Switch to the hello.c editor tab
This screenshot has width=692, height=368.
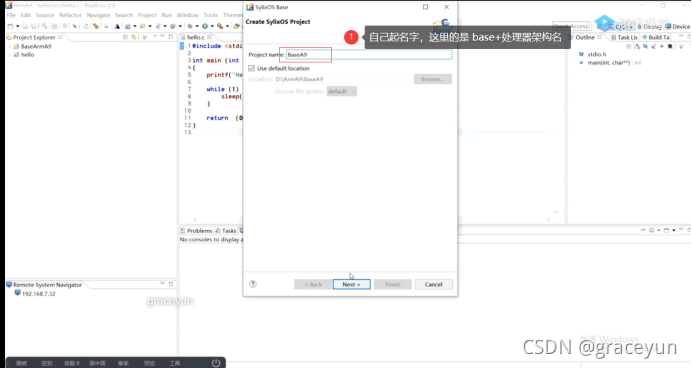click(196, 37)
